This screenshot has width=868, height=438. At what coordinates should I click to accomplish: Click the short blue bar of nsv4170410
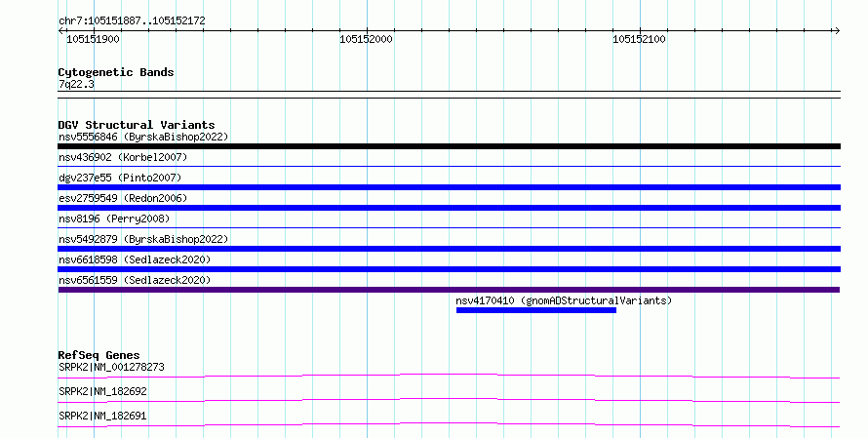535,310
